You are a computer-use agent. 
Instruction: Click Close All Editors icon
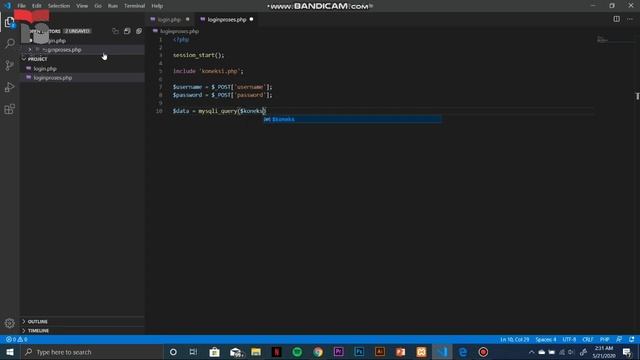[x=139, y=31]
